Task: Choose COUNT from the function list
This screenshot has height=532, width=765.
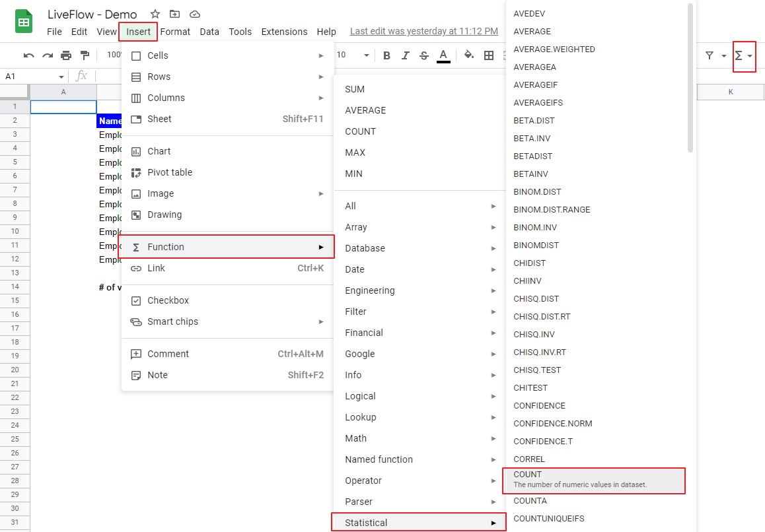Action: click(x=593, y=481)
